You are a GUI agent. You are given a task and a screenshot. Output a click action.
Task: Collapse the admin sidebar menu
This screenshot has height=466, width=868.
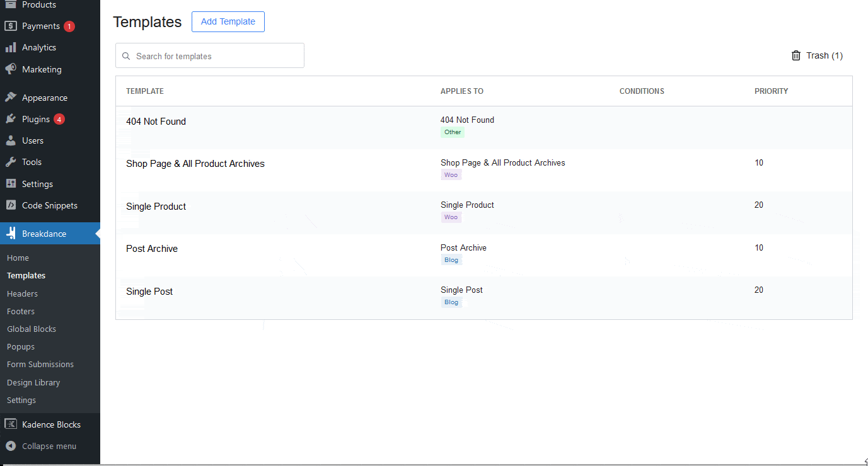pyautogui.click(x=42, y=446)
